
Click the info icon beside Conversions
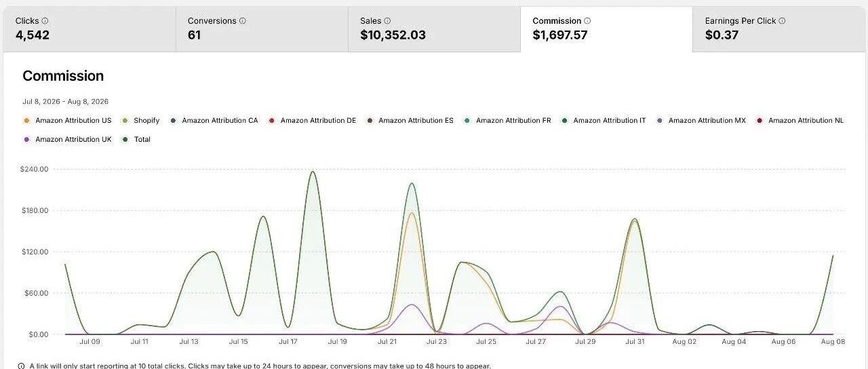[243, 21]
